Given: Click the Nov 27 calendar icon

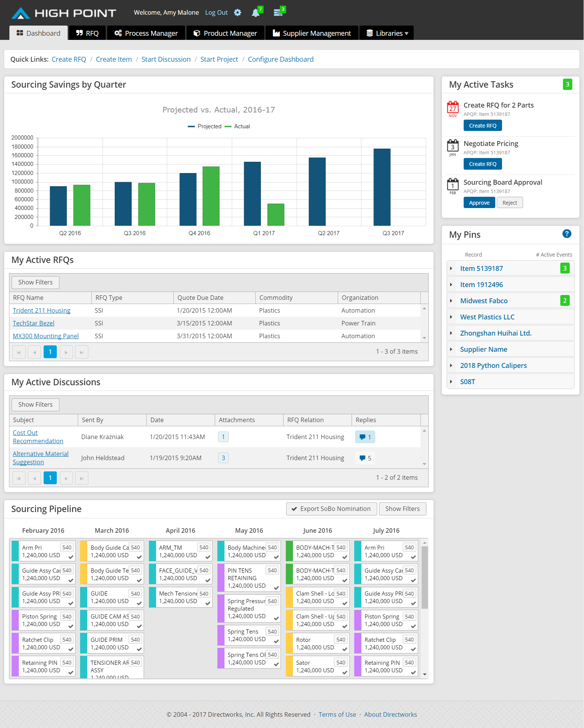Looking at the screenshot, I should [x=452, y=108].
